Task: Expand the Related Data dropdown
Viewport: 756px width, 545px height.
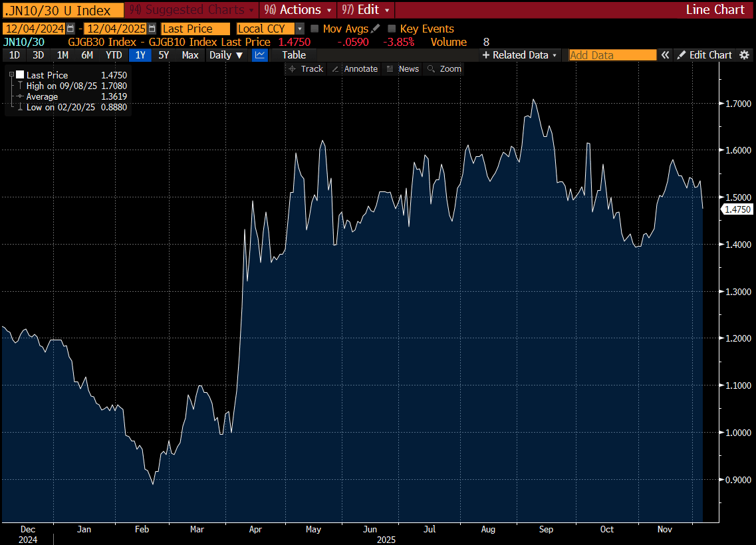Action: [x=520, y=55]
